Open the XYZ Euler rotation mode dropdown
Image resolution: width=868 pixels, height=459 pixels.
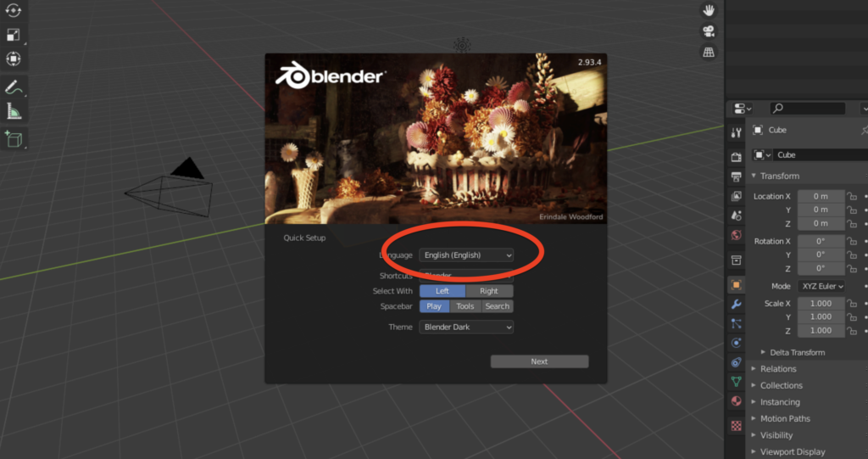[821, 287]
